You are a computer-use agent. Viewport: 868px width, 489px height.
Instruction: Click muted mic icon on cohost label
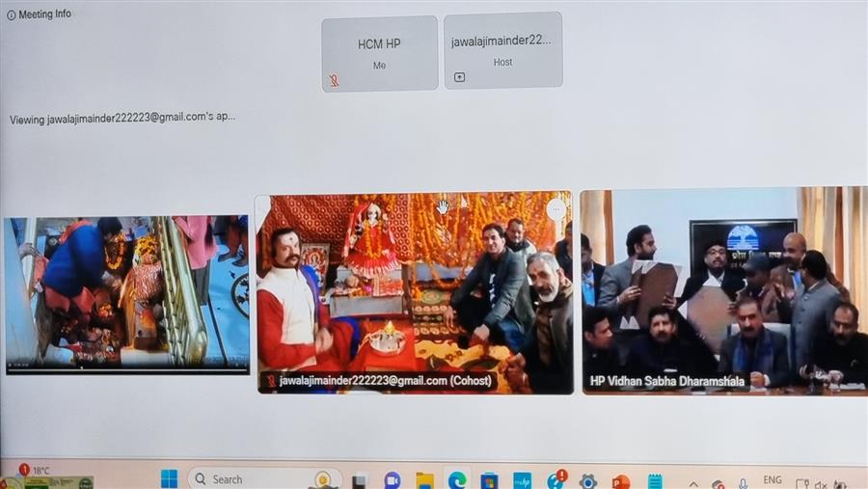coord(271,381)
